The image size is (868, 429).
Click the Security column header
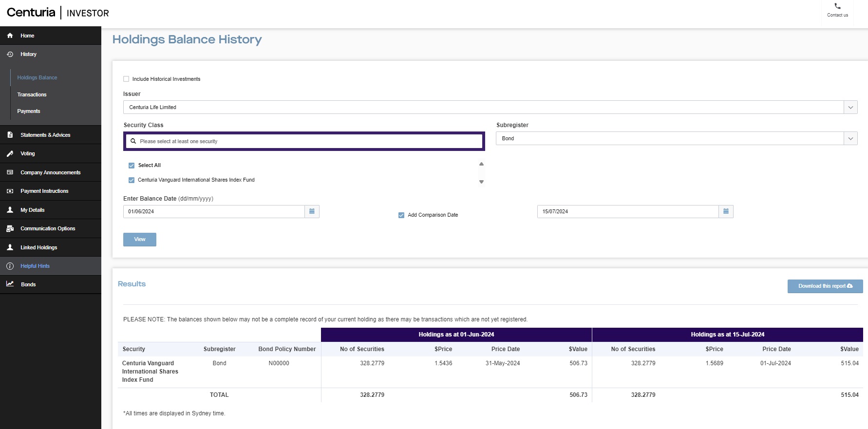[x=134, y=349]
